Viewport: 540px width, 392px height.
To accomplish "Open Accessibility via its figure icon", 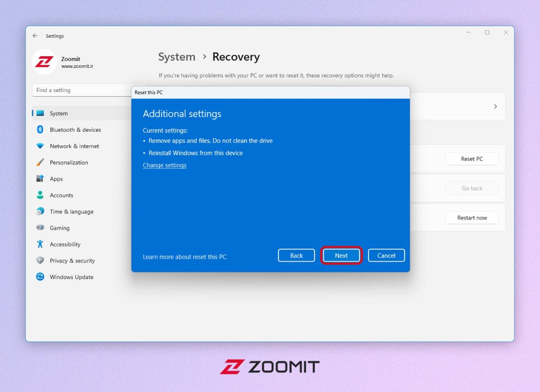I will (40, 244).
